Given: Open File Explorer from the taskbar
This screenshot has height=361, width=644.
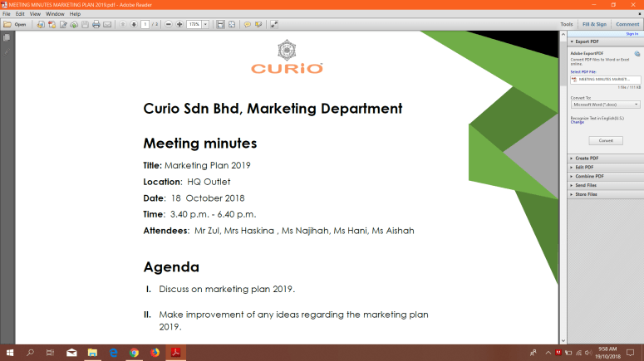Looking at the screenshot, I should [92, 353].
